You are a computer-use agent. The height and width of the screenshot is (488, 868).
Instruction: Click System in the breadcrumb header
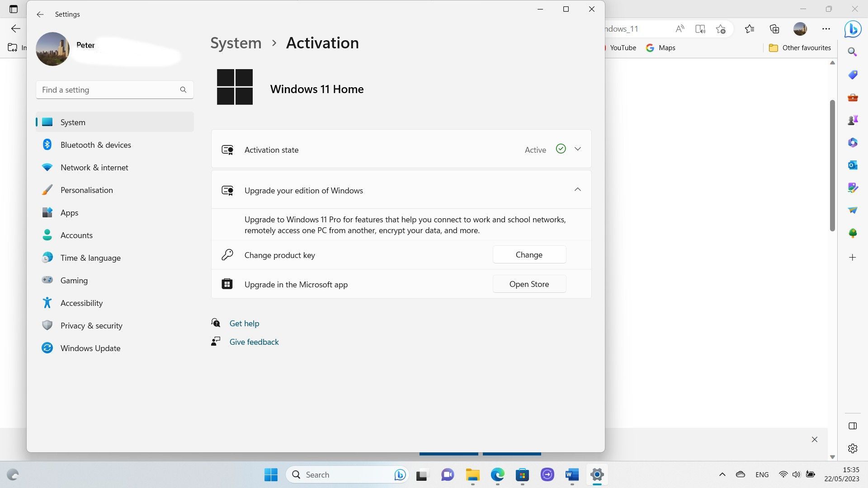(236, 43)
